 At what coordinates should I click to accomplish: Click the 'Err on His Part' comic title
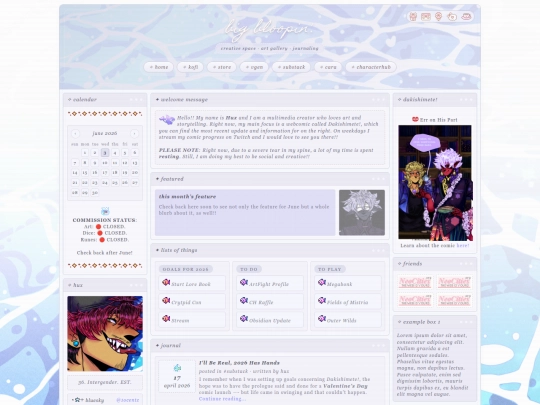pyautogui.click(x=439, y=120)
